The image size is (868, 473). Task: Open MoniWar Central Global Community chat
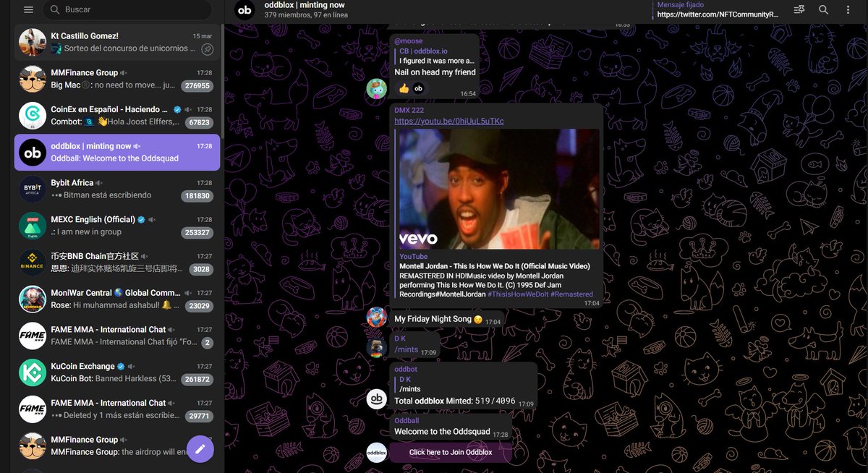point(116,299)
